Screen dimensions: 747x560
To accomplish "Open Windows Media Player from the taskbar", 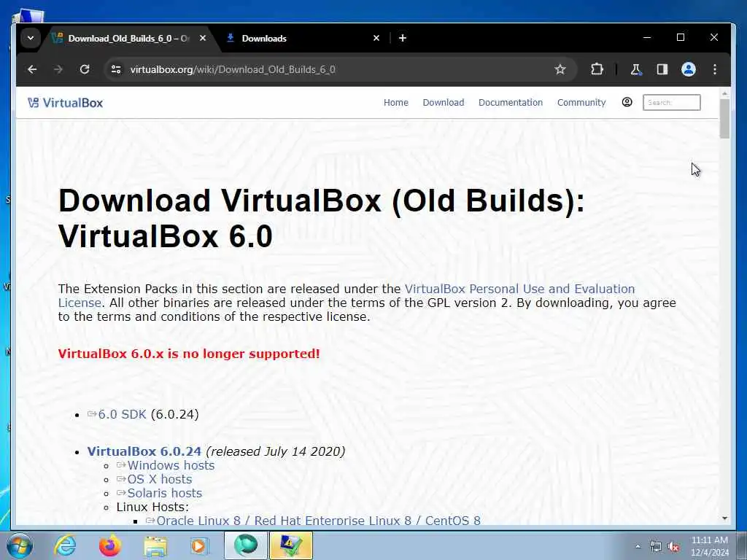I will pyautogui.click(x=199, y=545).
